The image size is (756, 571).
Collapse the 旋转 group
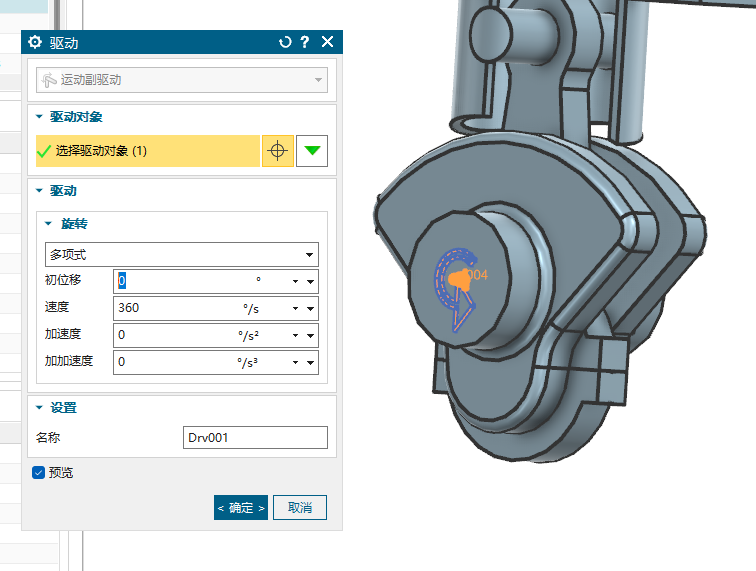(x=50, y=223)
